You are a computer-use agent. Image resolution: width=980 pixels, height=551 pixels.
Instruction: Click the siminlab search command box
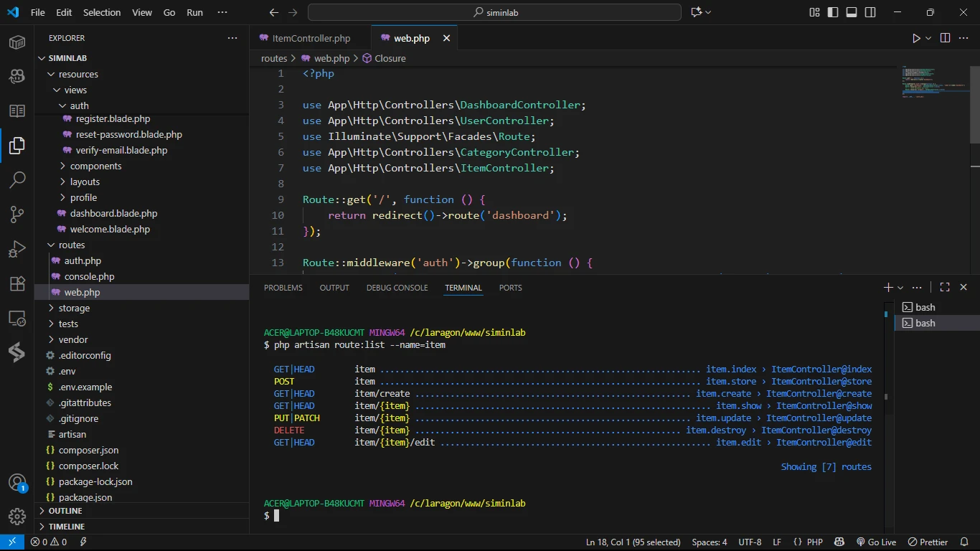click(494, 12)
